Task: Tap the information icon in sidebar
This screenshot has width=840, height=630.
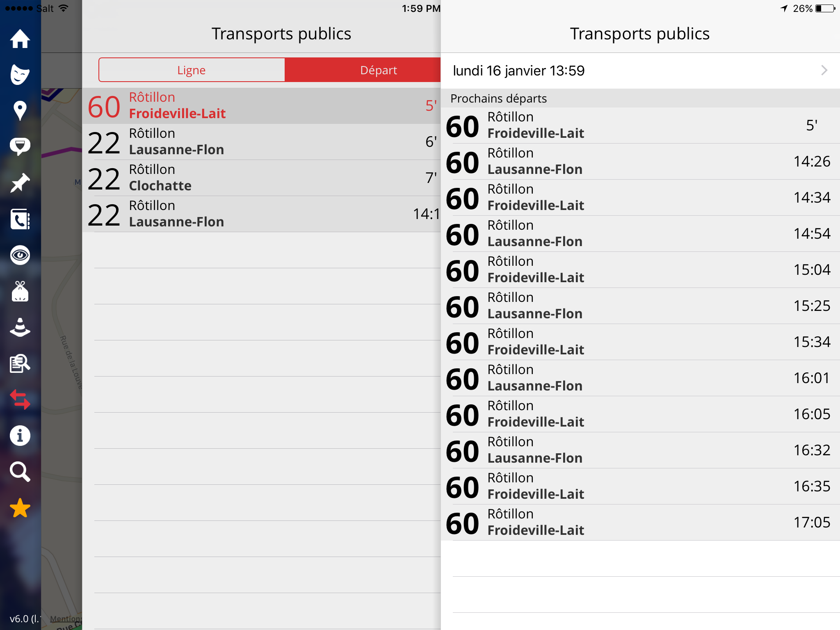Action: 20,436
